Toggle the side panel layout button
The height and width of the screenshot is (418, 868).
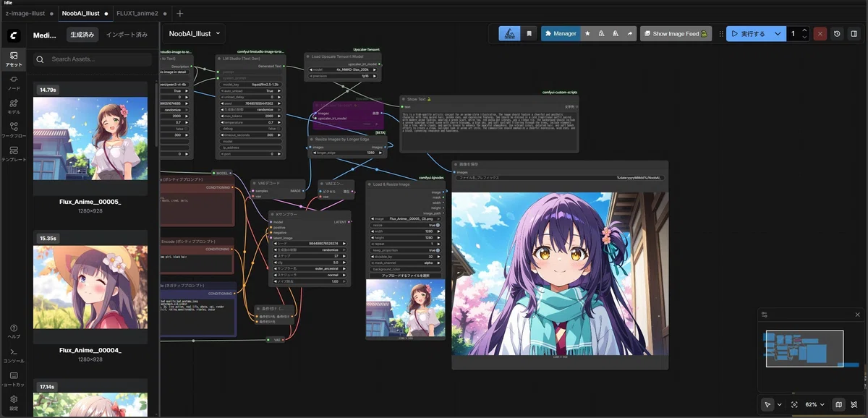click(x=854, y=33)
